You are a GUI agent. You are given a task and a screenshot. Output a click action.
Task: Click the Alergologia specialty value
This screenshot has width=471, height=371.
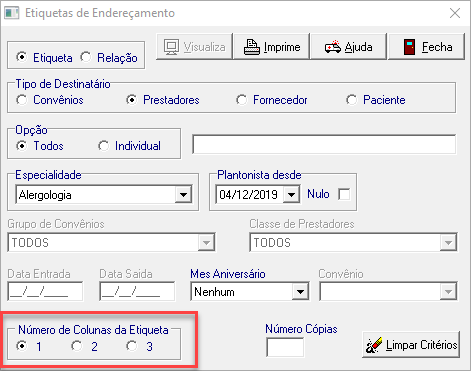(x=45, y=195)
